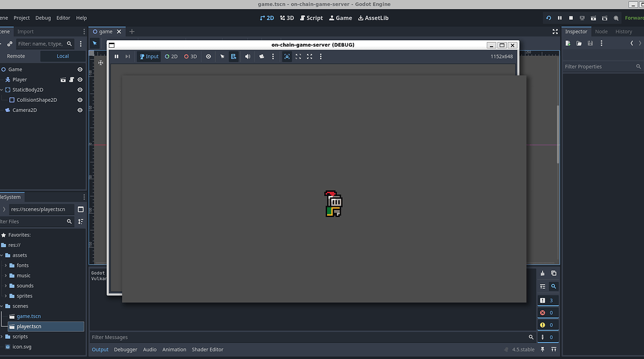The width and height of the screenshot is (644, 359).
Task: Open the Forward renderer dropdown
Action: 634,18
